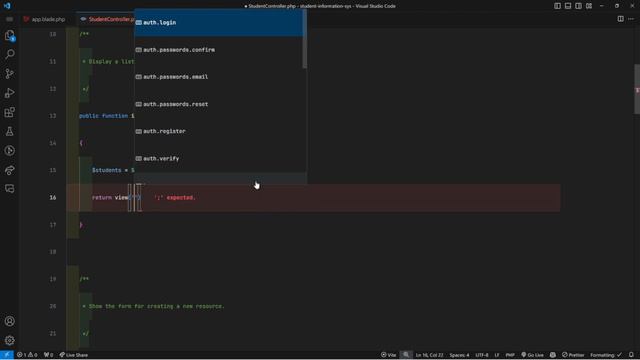This screenshot has height=360, width=640.
Task: Toggle the primary side bar layout icon
Action: [557, 6]
